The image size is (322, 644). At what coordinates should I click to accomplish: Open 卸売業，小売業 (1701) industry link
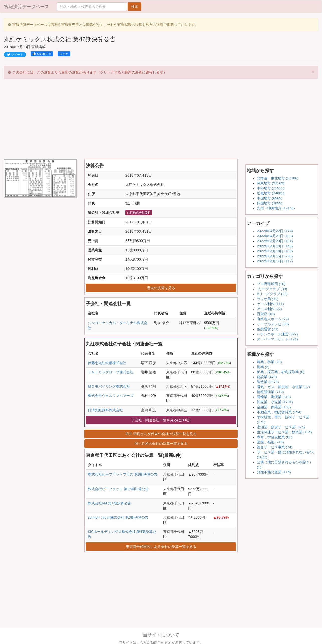275,402
